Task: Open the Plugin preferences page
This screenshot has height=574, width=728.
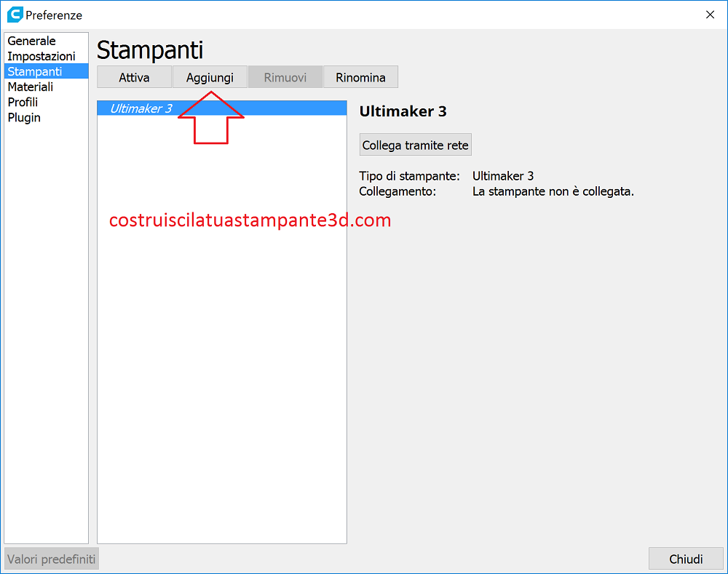Action: 46,117
